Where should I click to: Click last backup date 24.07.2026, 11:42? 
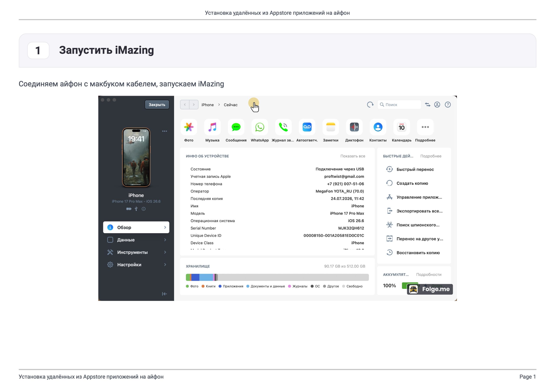click(347, 199)
